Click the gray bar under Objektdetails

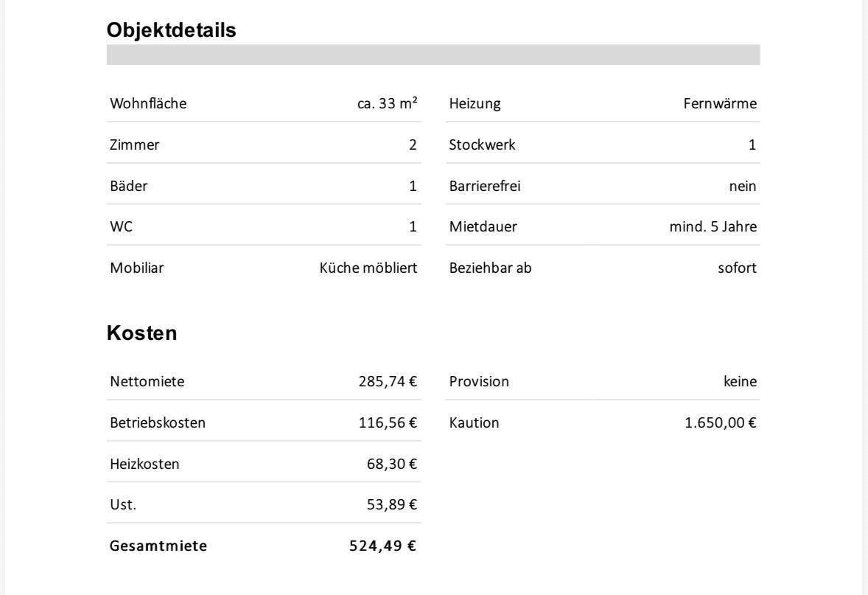pos(433,55)
